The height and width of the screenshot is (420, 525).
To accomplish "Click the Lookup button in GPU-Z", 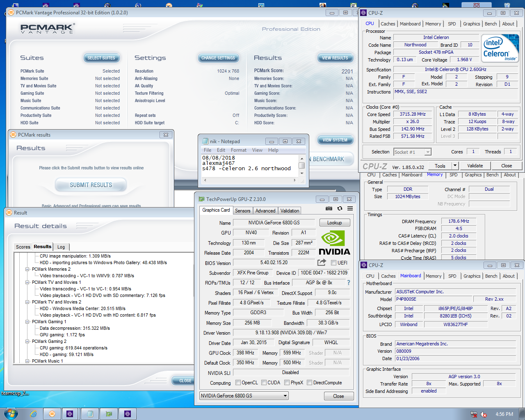I will click(x=334, y=223).
